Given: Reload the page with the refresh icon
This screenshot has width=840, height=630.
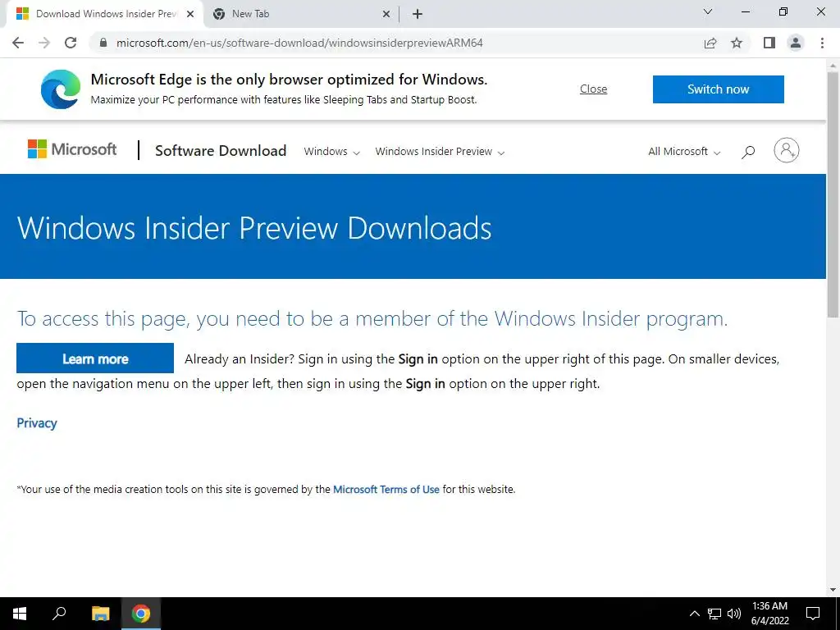Looking at the screenshot, I should pos(71,43).
